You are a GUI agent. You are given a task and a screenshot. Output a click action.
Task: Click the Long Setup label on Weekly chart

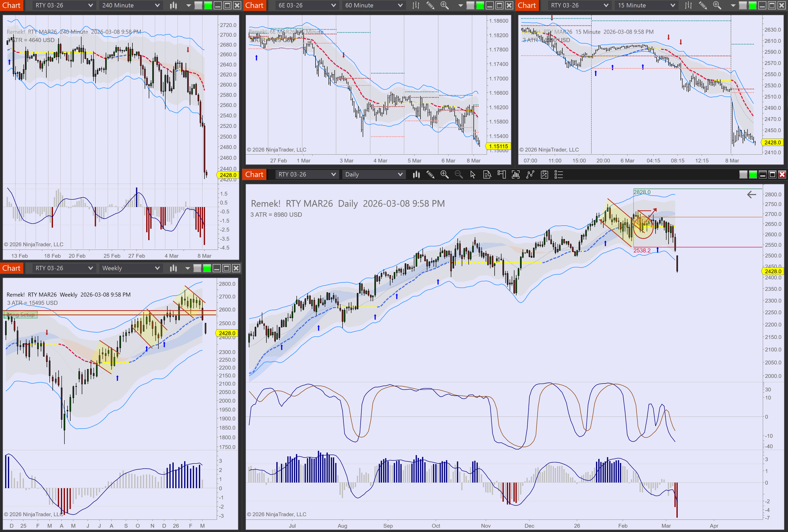[20, 315]
